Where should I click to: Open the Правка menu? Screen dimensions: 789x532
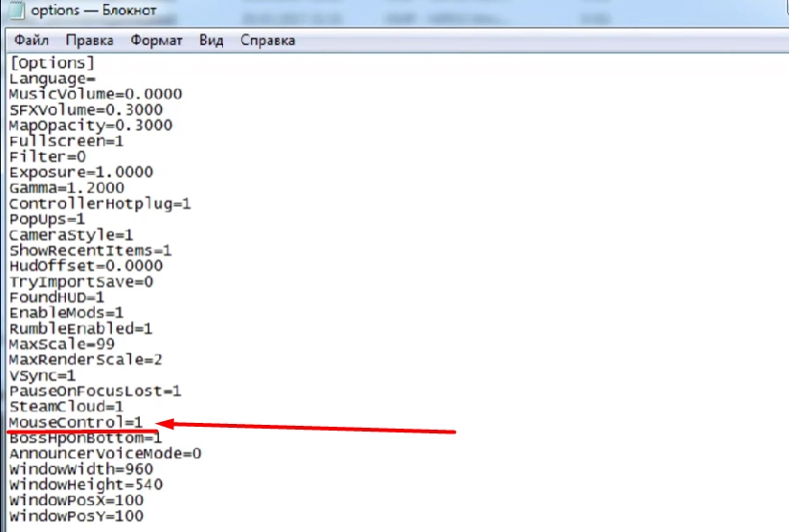pos(89,40)
